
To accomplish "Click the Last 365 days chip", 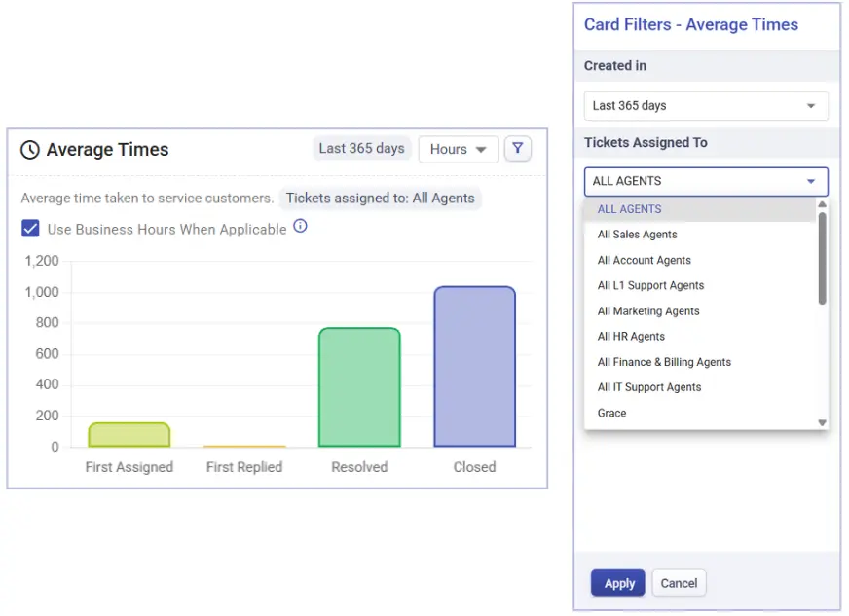I will click(361, 149).
